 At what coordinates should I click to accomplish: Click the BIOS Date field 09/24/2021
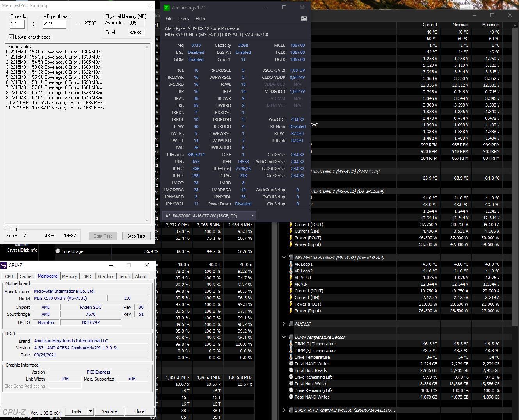tap(91, 355)
